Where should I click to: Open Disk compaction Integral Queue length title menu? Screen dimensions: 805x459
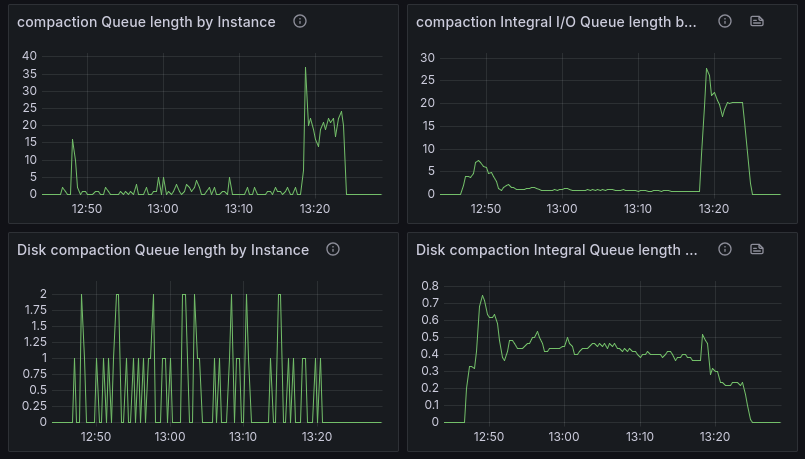(556, 250)
